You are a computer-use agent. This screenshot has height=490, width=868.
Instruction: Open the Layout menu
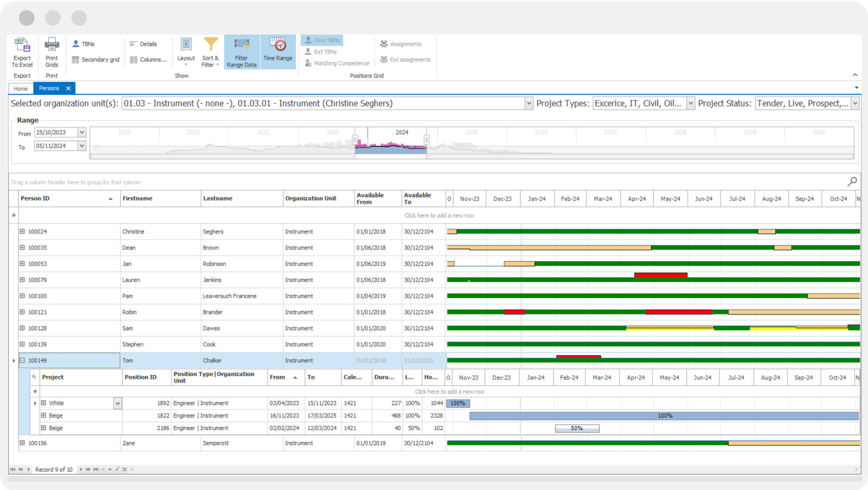click(x=186, y=53)
